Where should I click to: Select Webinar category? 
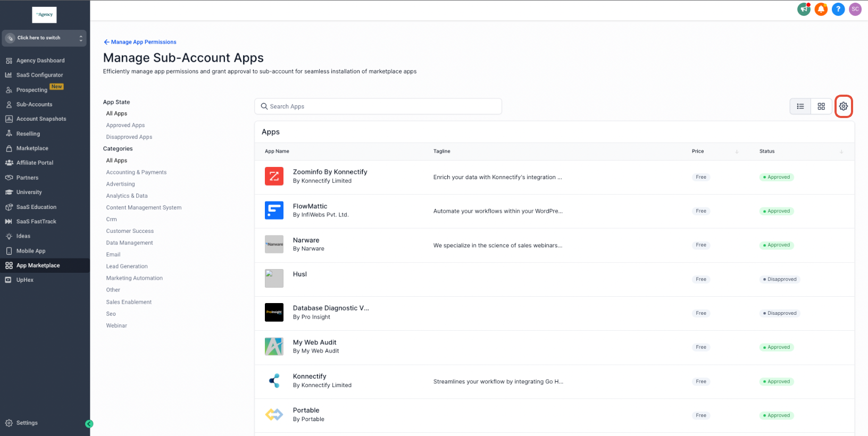(116, 325)
